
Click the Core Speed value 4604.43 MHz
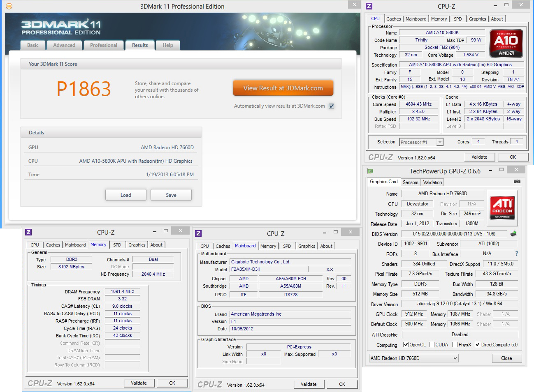(x=419, y=104)
